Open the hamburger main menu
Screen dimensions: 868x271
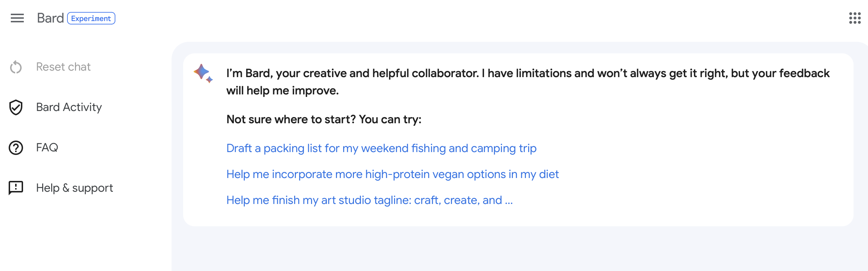pyautogui.click(x=17, y=18)
